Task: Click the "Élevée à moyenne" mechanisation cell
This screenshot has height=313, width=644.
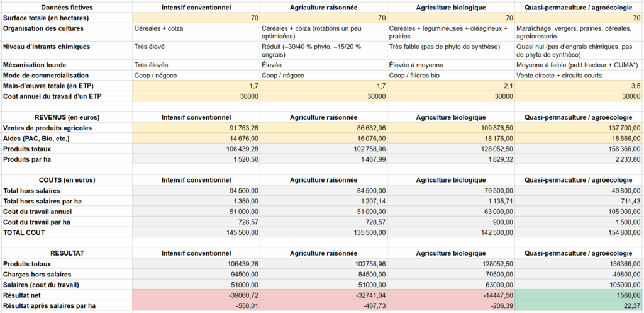Action: click(416, 64)
